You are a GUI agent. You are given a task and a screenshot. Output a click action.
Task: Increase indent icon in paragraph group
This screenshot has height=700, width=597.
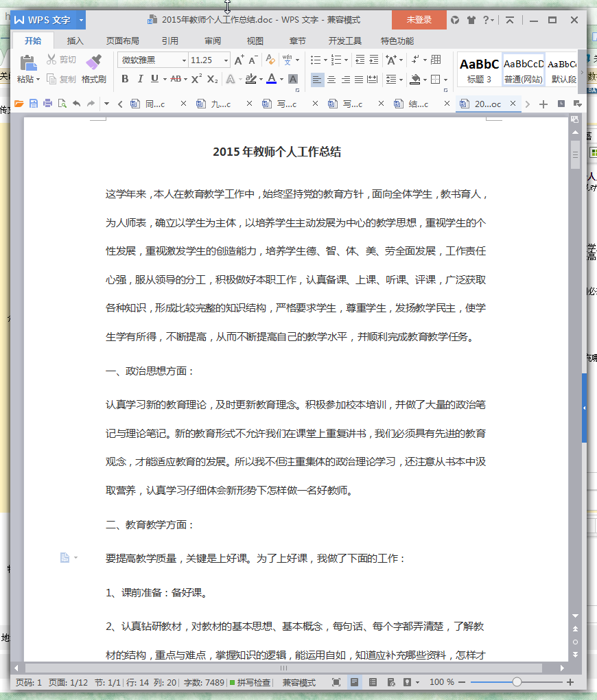coord(374,60)
